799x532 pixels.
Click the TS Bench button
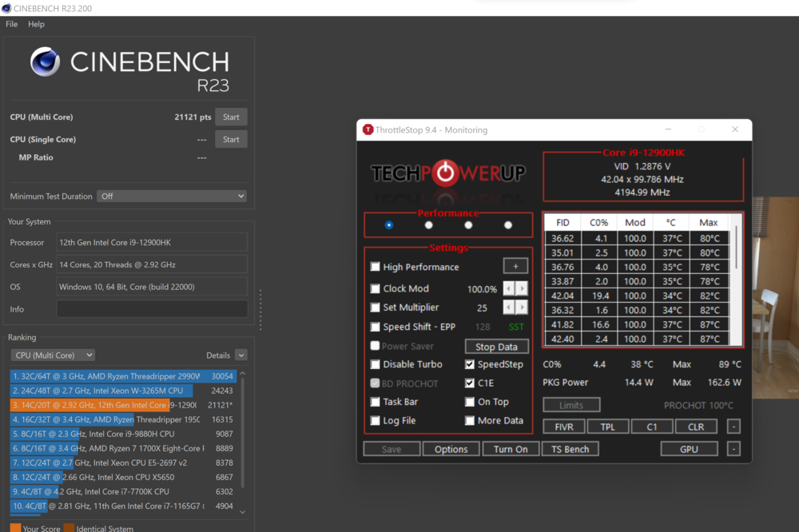point(570,449)
